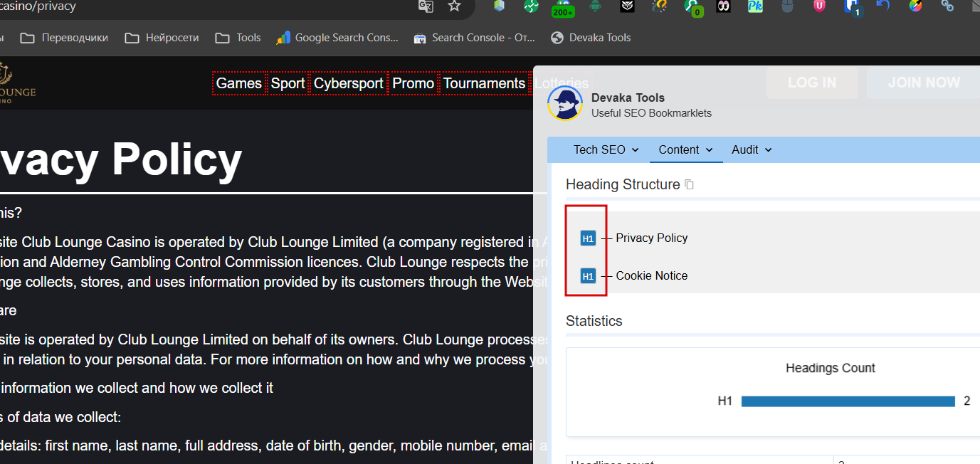Click the JOIN NOW button
The image size is (980, 464).
pyautogui.click(x=924, y=83)
